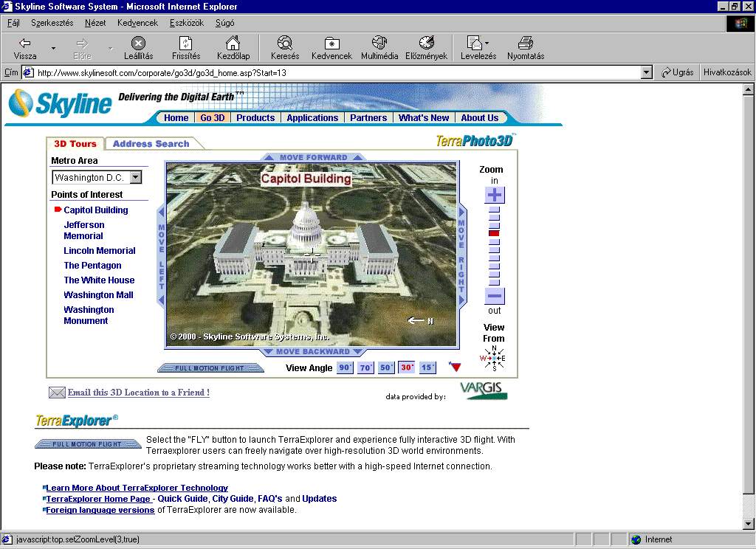Select the 90° view angle
This screenshot has height=549, width=756.
345,367
